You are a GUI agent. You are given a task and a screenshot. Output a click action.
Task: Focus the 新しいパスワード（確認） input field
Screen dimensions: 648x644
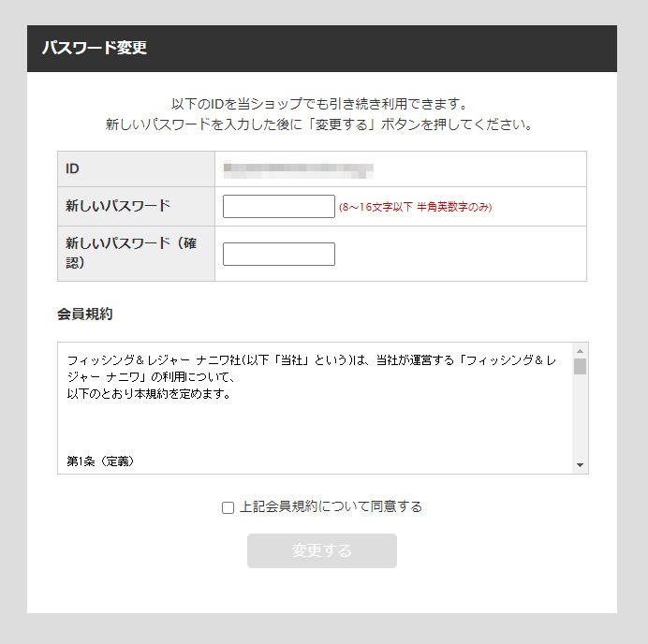pos(278,254)
